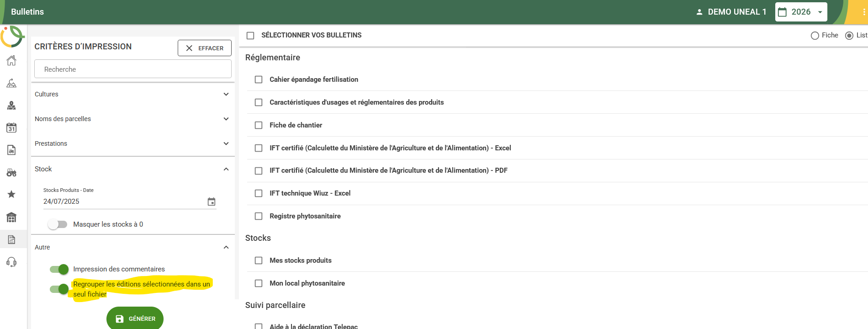
Task: Open the warehouse stock sidebar icon
Action: point(11,217)
